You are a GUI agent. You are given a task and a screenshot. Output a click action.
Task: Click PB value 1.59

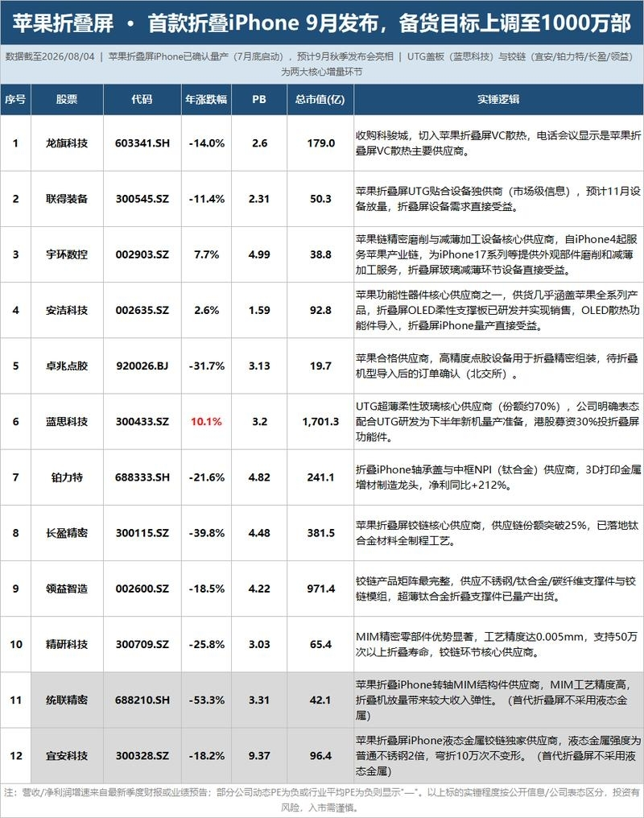tap(259, 311)
